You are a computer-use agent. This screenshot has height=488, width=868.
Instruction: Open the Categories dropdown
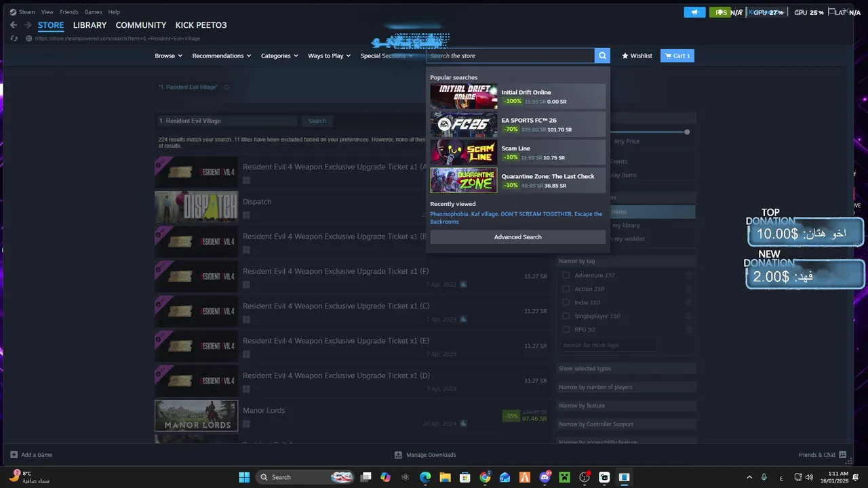click(279, 56)
